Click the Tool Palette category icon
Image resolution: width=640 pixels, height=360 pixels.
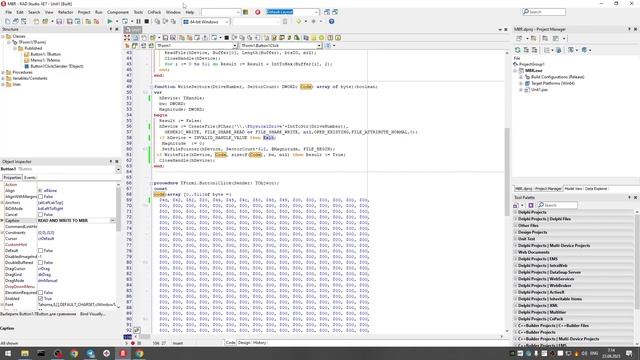(x=516, y=205)
